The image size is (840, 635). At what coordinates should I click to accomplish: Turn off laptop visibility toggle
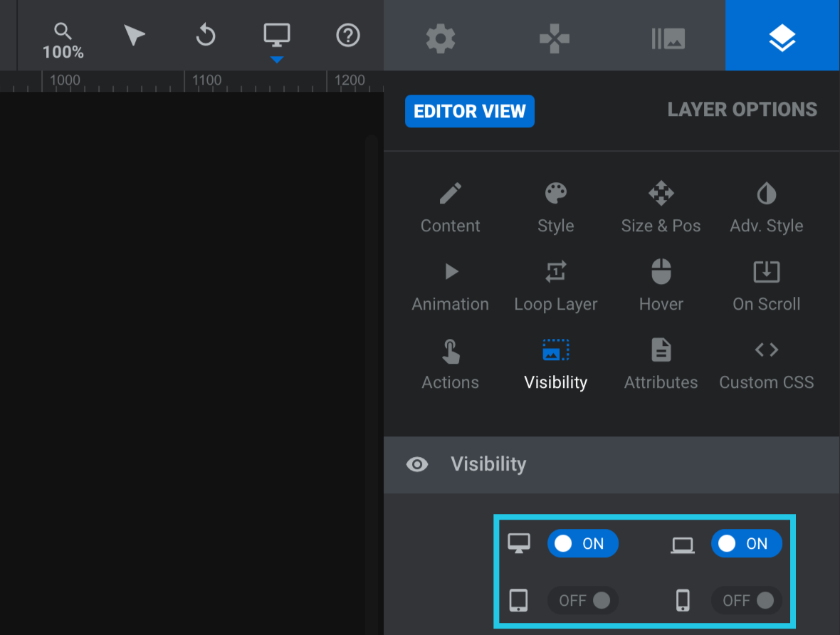746,543
